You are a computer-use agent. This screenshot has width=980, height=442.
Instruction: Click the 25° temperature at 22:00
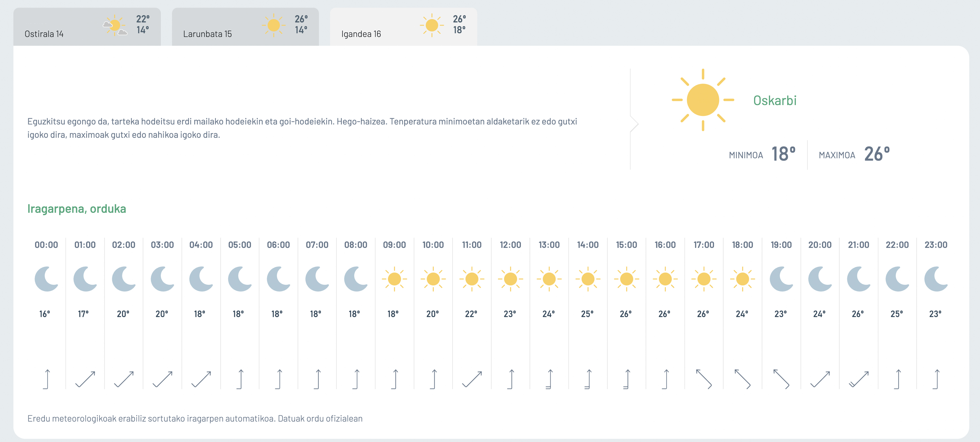click(897, 314)
